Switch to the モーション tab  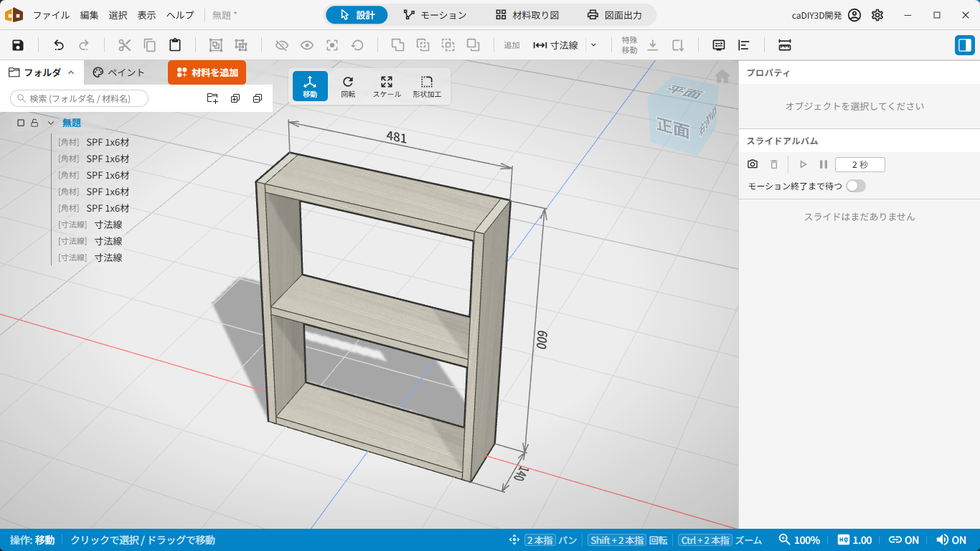435,15
